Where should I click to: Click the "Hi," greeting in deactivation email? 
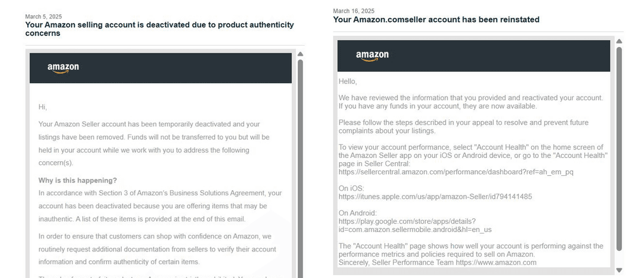click(42, 107)
